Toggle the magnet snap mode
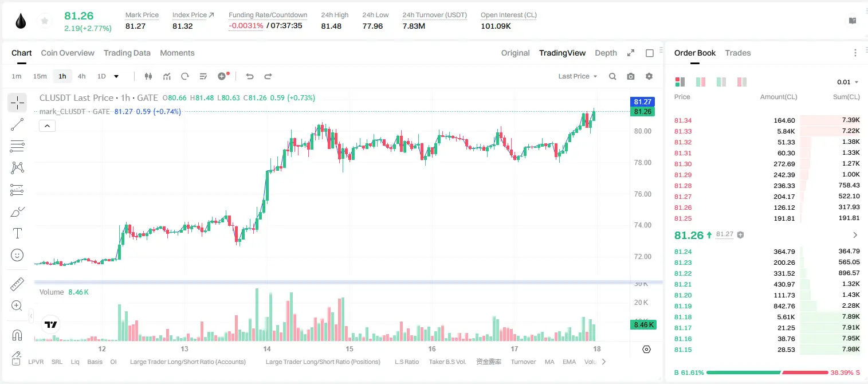The height and width of the screenshot is (384, 868). 17,335
